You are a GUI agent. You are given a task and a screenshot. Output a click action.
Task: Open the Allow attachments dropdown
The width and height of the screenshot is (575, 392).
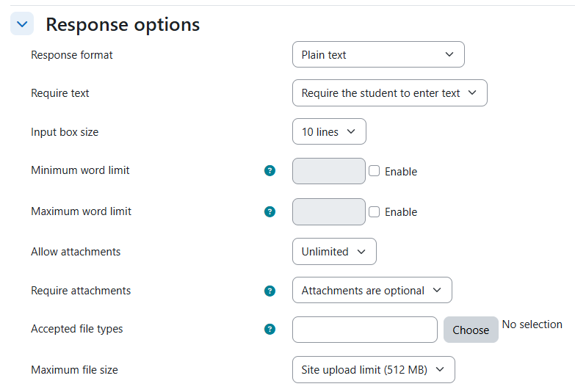(334, 252)
